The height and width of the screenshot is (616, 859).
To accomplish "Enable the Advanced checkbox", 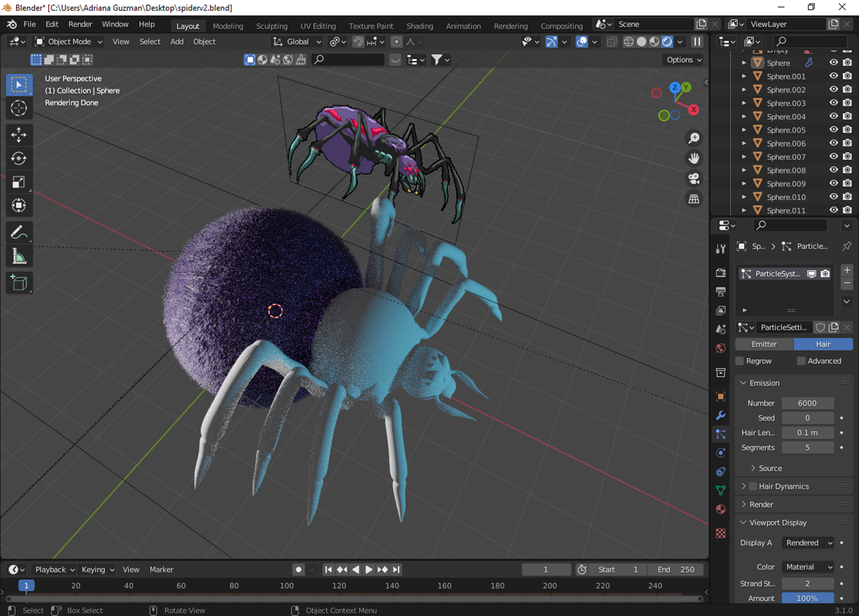I will (801, 361).
